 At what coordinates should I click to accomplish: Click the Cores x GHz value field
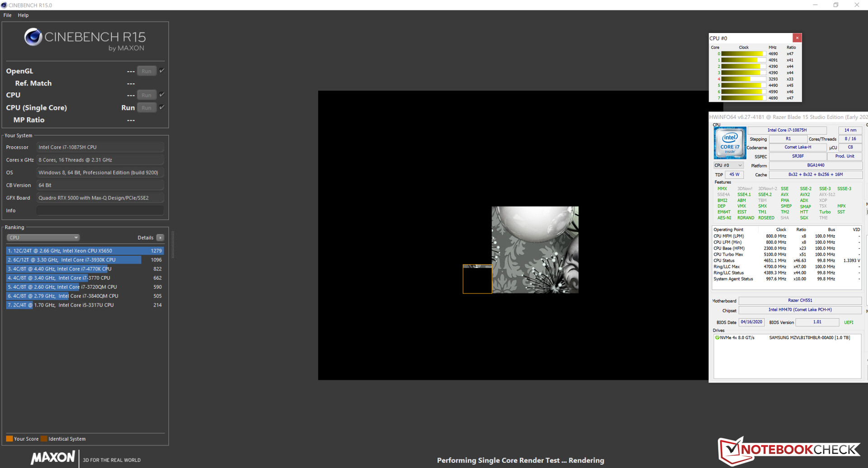[100, 160]
